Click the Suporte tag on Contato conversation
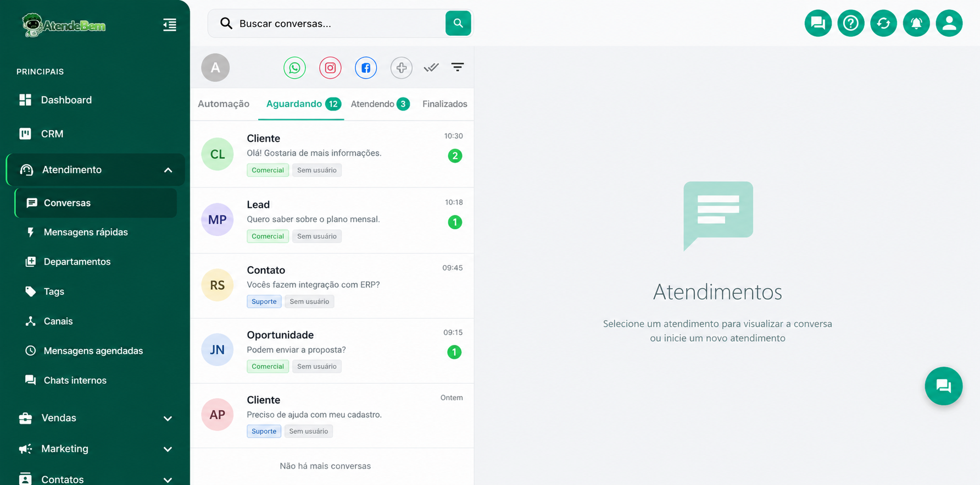Screen dimensions: 980x485 (264, 301)
